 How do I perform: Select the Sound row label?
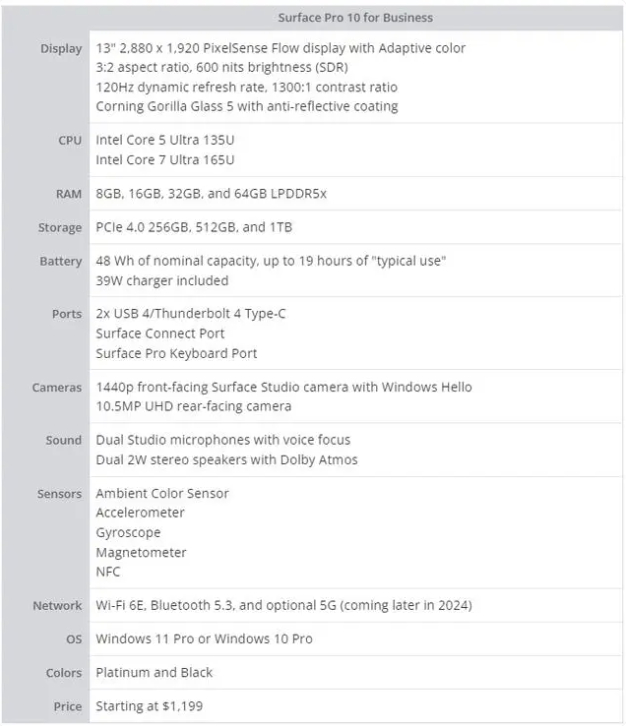[63, 440]
